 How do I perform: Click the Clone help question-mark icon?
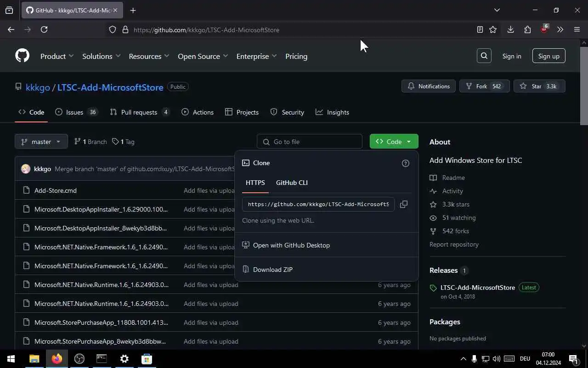click(406, 163)
